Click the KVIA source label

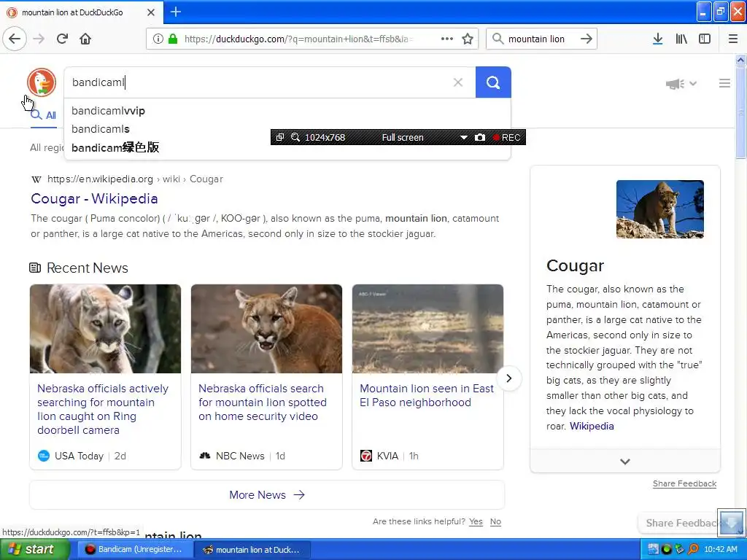tap(387, 456)
